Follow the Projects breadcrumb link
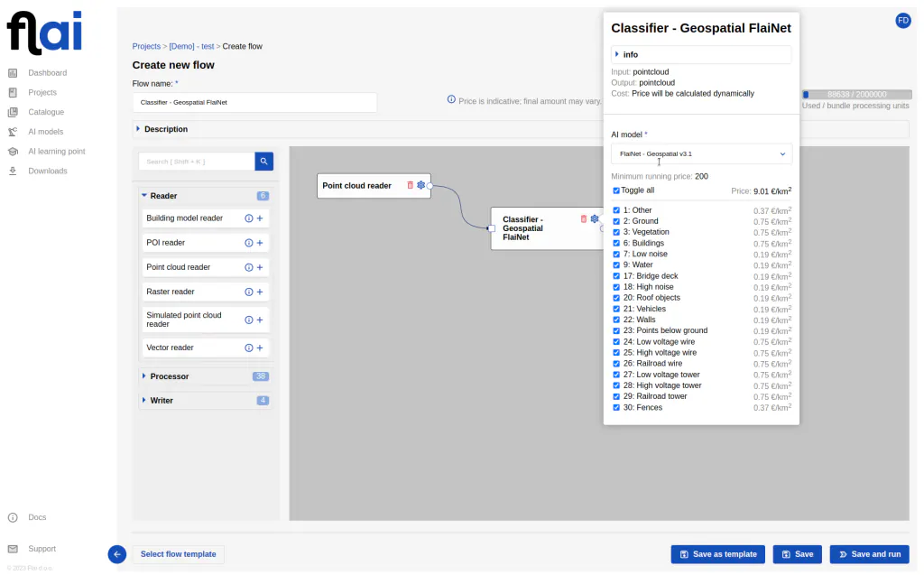This screenshot has width=924, height=575. tap(146, 46)
